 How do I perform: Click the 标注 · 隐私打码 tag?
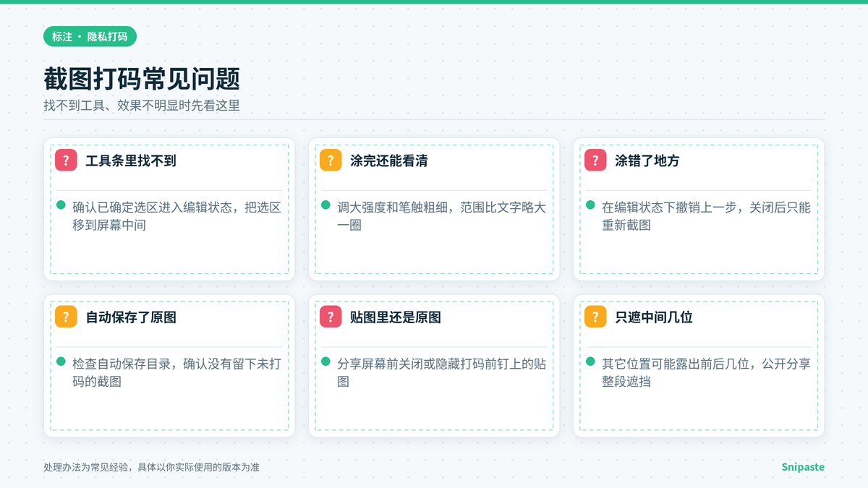(90, 36)
